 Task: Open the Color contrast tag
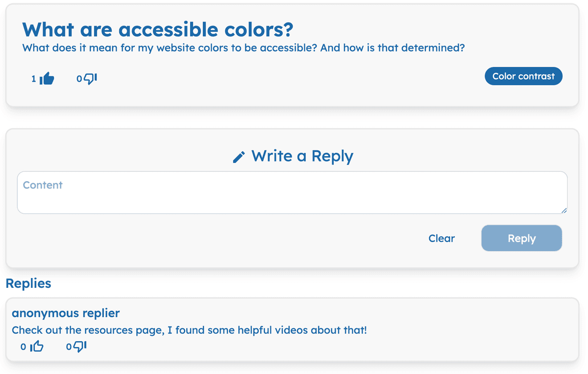coord(523,76)
